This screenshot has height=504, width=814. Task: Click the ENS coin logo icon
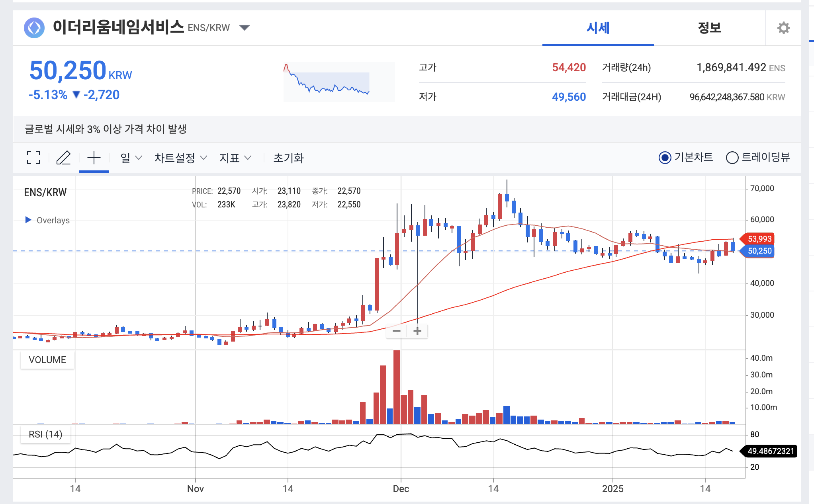34,28
